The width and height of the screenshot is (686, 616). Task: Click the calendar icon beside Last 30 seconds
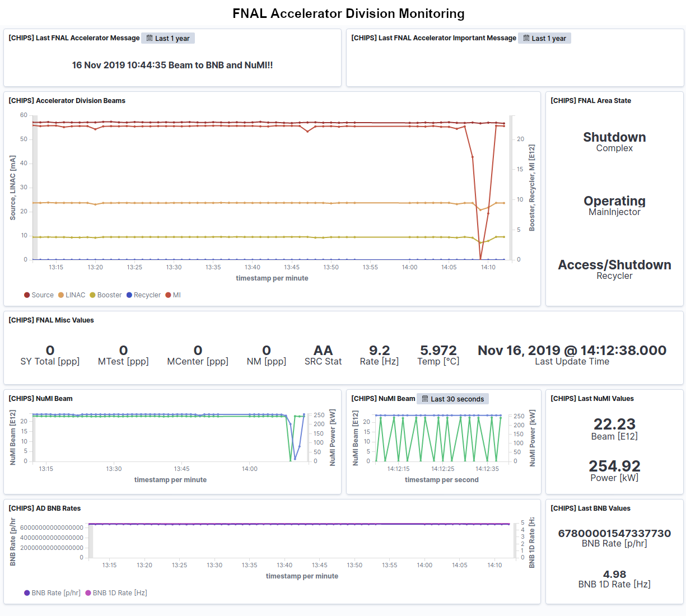pos(426,399)
